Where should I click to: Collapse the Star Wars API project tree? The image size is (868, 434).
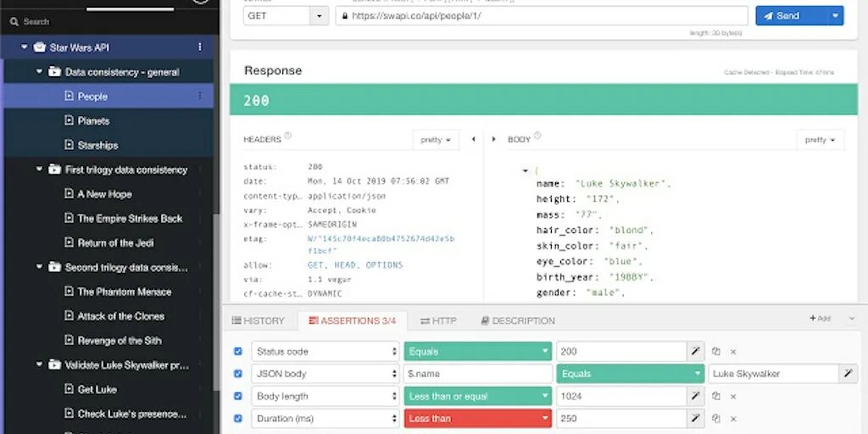[24, 47]
